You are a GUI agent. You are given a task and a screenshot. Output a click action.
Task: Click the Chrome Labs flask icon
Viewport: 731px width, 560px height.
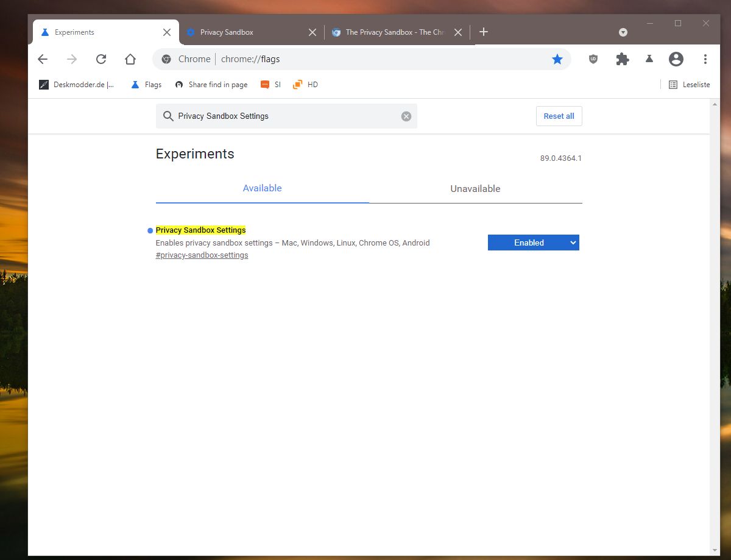point(649,59)
